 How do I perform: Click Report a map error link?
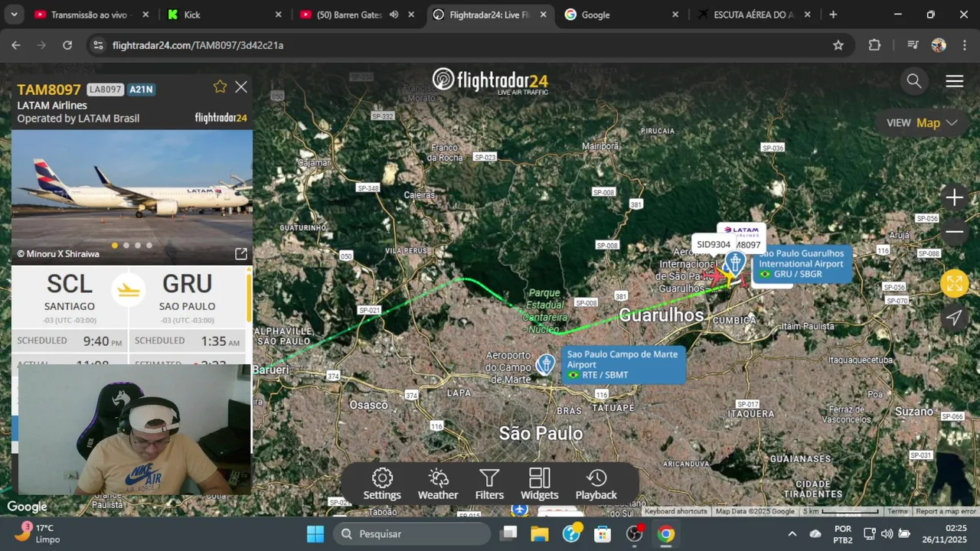point(946,511)
